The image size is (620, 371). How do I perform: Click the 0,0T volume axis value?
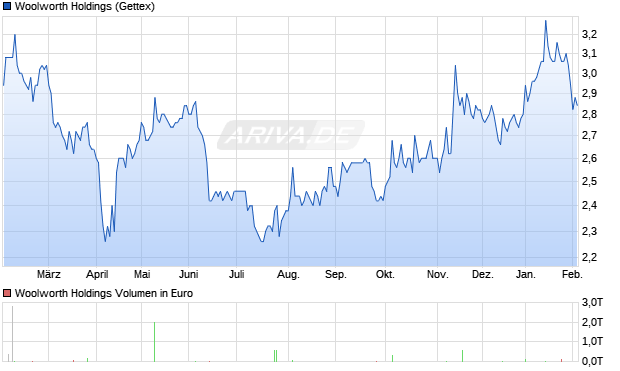(x=592, y=360)
